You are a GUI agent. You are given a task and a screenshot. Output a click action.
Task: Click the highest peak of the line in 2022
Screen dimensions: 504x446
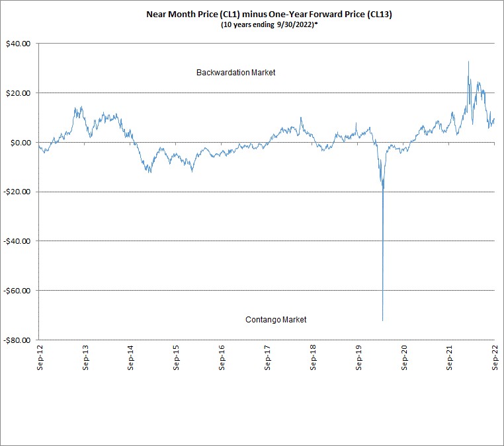468,61
